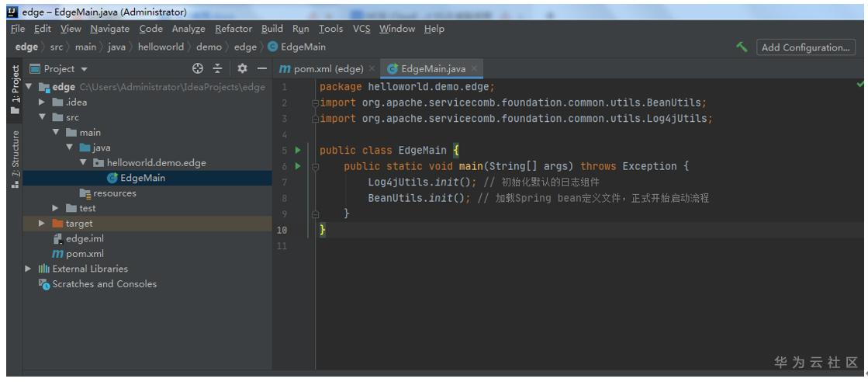Open the Code menu
The height and width of the screenshot is (382, 868).
(150, 29)
